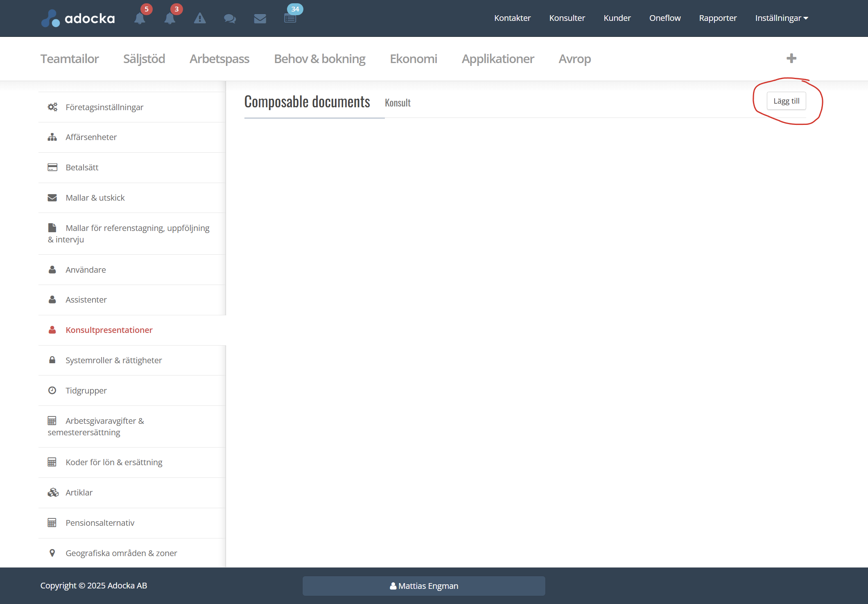Image resolution: width=868 pixels, height=604 pixels.
Task: Go to Rapporter in the top navigation
Action: point(717,18)
